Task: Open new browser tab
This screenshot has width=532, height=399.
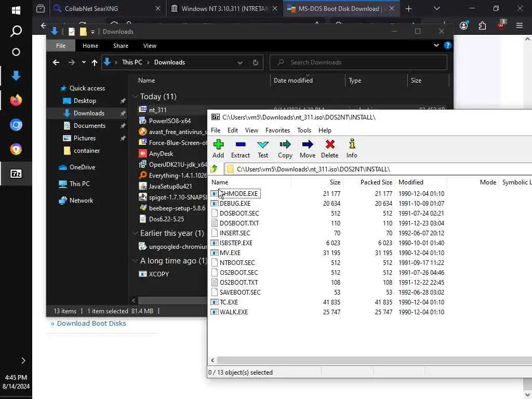Action: coord(408,9)
